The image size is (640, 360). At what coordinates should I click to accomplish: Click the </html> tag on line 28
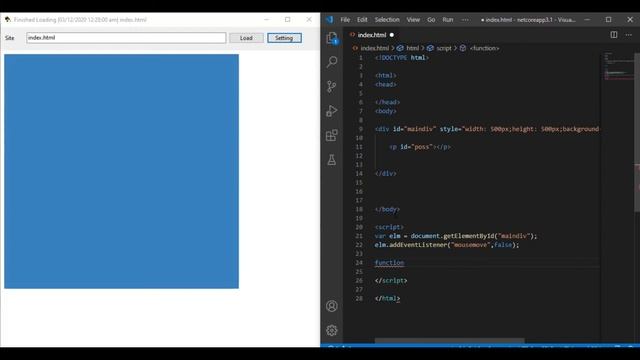387,298
